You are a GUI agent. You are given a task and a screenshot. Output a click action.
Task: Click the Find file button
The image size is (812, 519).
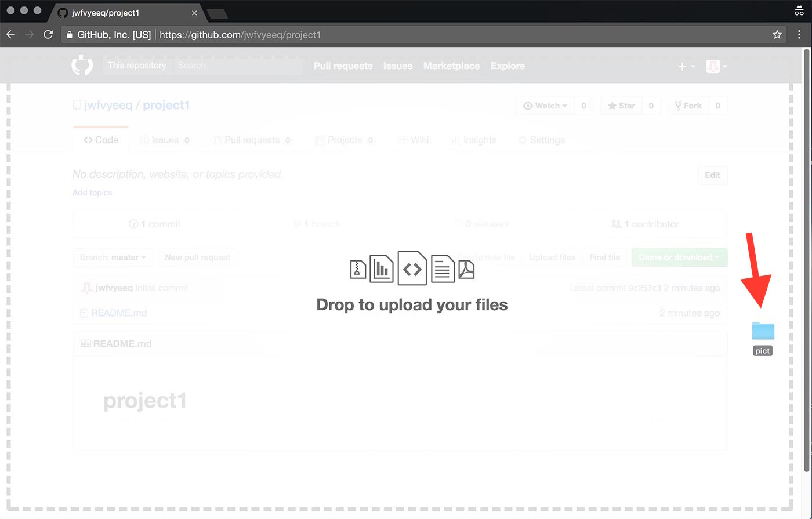605,257
